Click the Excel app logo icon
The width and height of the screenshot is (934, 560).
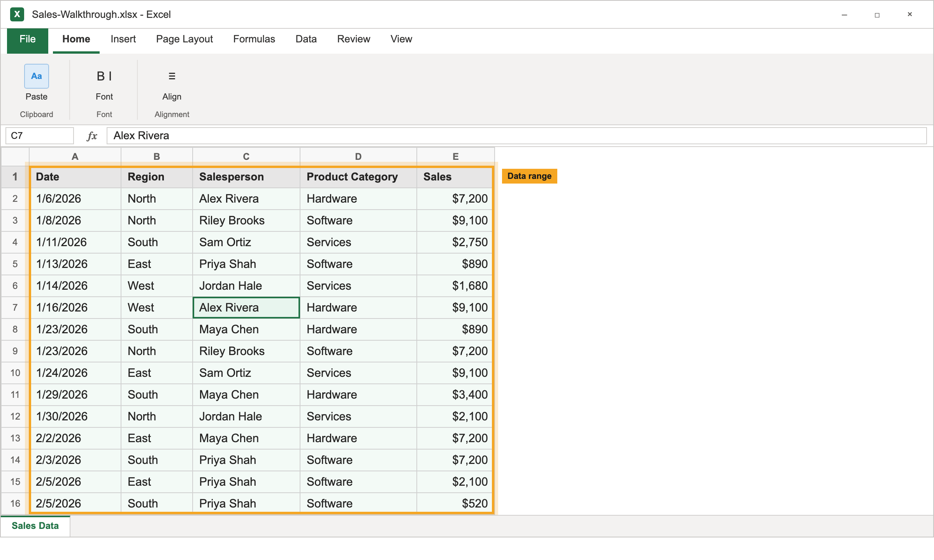tap(17, 14)
